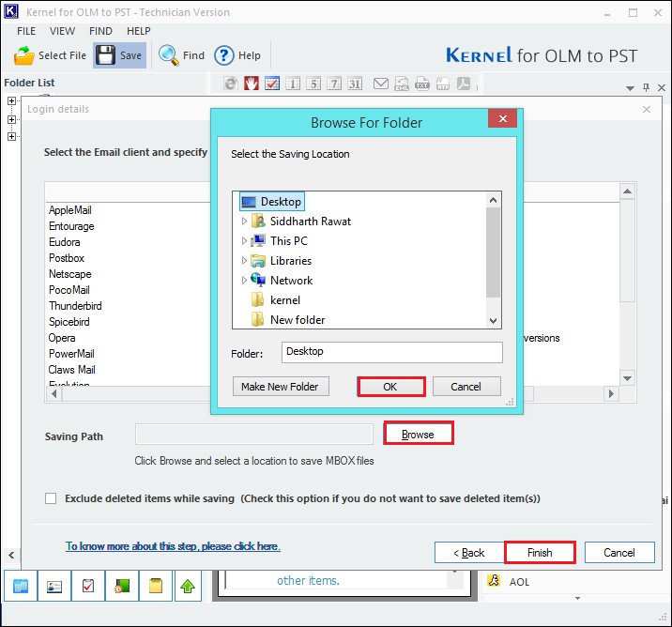Click the Save floppy disk icon

pos(104,55)
